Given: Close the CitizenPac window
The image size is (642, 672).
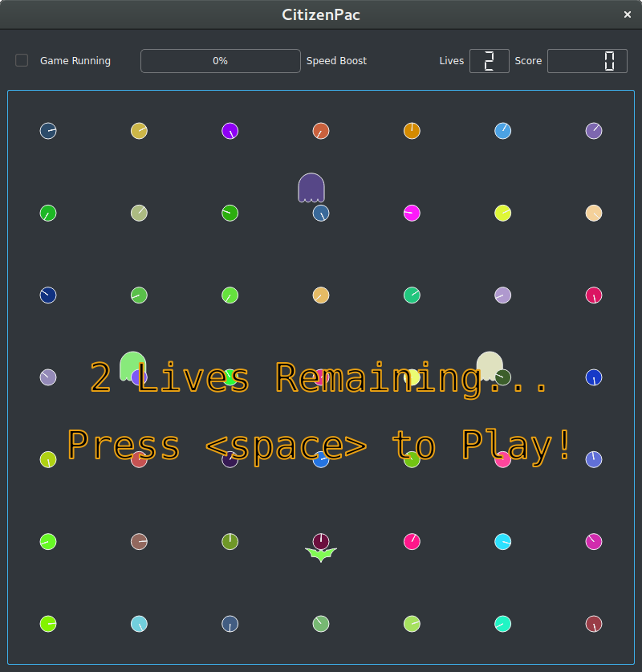Looking at the screenshot, I should 627,14.
